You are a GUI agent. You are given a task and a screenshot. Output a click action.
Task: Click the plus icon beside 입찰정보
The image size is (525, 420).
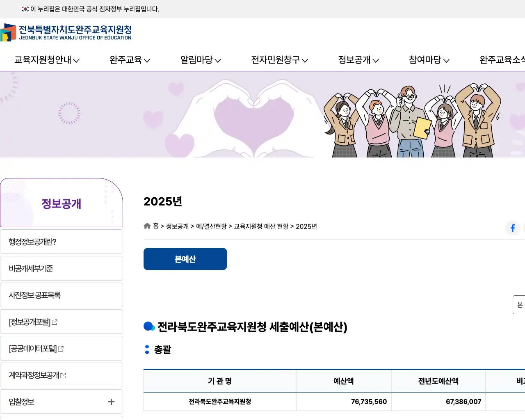tap(111, 402)
